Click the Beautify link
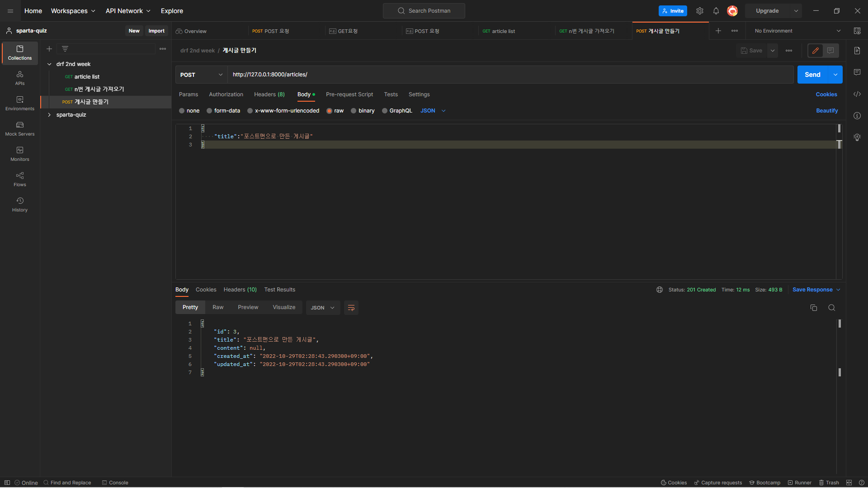868x488 pixels. [826, 111]
